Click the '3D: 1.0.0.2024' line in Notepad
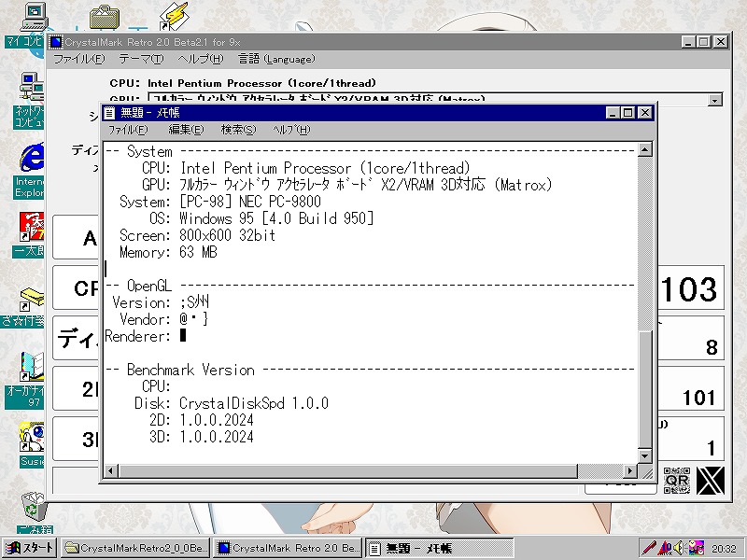 (201, 437)
